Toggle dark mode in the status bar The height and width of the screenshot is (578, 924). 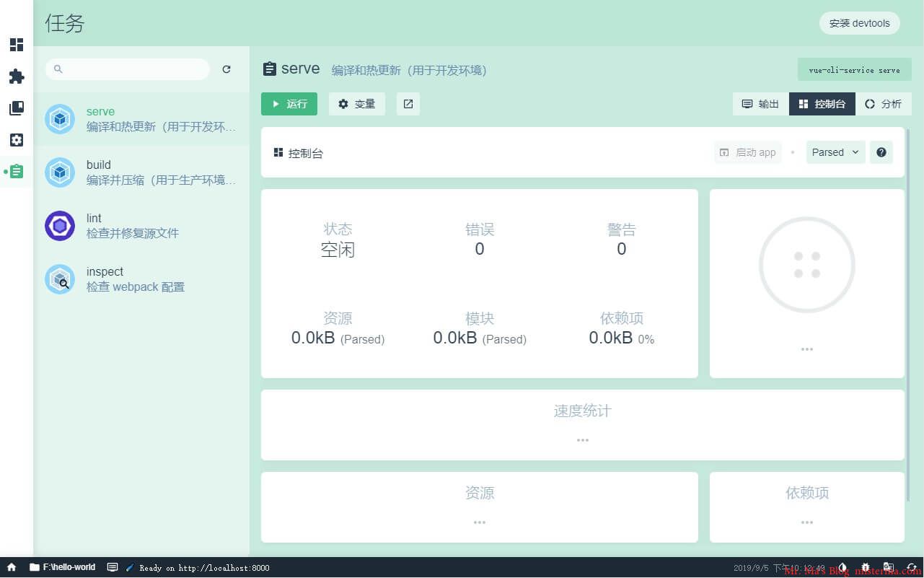pos(841,568)
